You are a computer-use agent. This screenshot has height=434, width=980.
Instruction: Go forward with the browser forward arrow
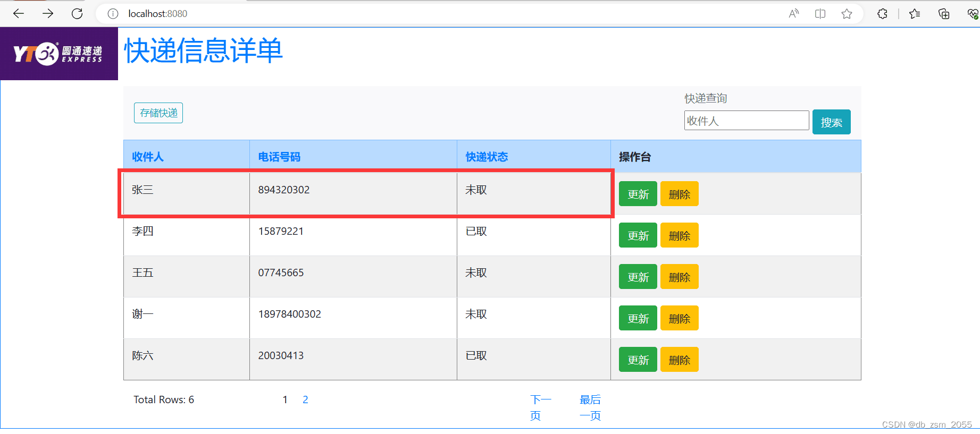pyautogui.click(x=48, y=14)
